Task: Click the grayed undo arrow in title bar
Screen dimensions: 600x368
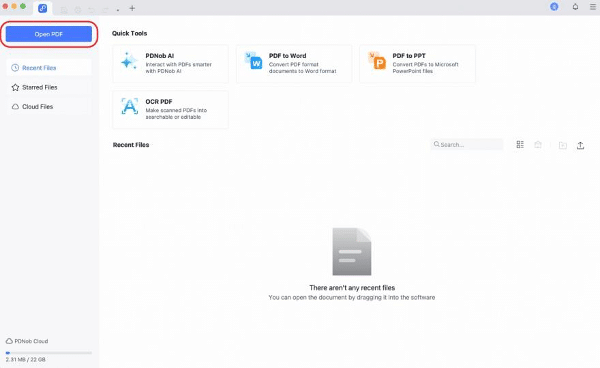Action: point(91,10)
